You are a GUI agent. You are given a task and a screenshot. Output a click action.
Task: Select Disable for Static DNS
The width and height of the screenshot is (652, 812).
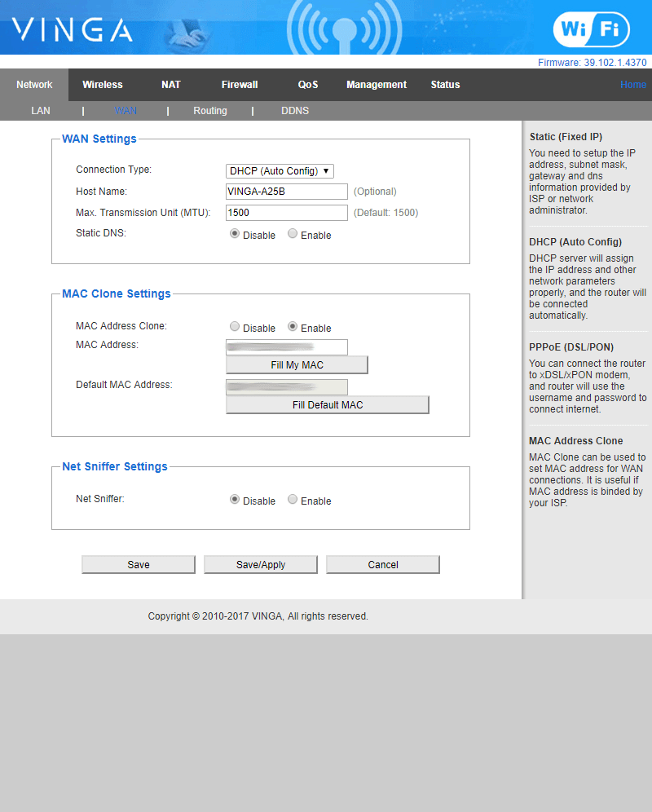235,234
